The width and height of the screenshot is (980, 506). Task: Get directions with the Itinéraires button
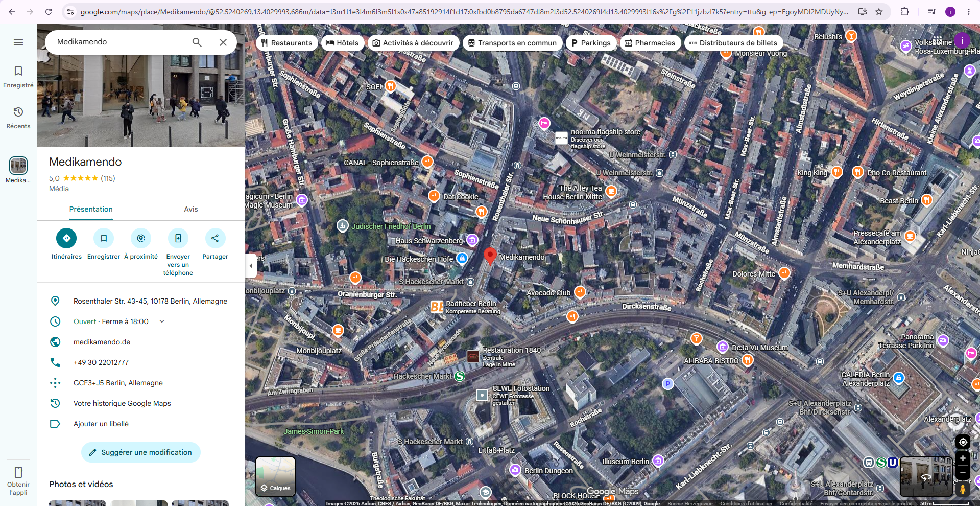pos(66,238)
